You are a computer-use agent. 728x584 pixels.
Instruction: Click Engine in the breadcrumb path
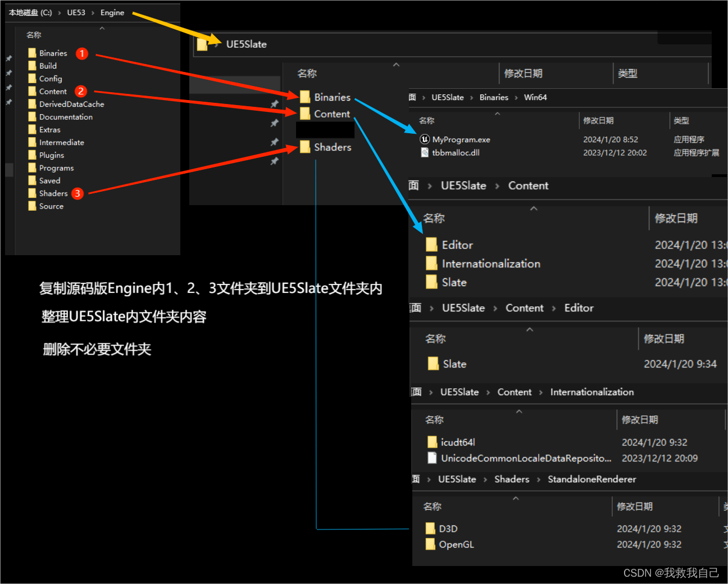[112, 12]
